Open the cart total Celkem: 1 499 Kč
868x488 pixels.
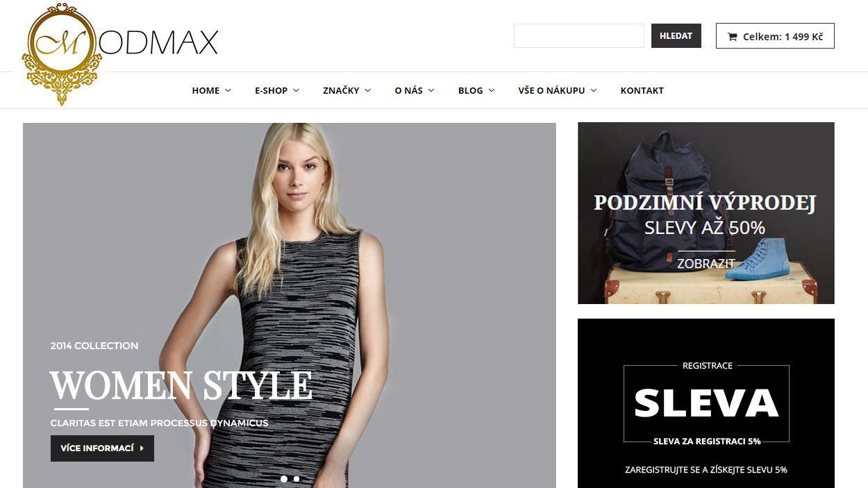(x=775, y=36)
